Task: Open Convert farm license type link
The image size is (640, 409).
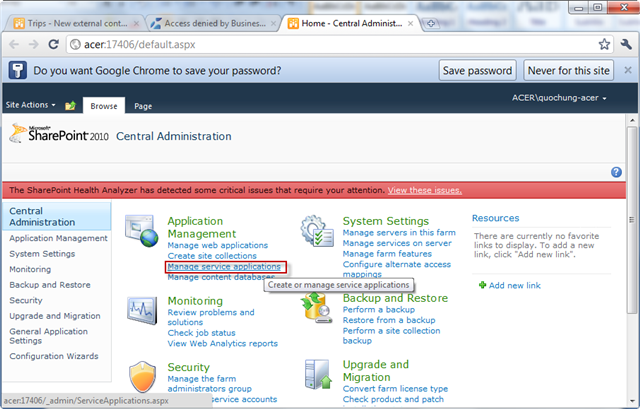Action: [x=395, y=389]
